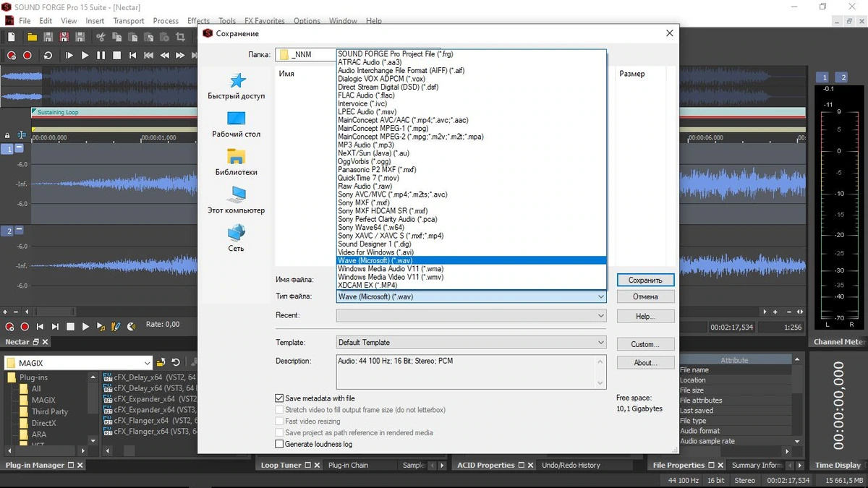The width and height of the screenshot is (868, 488).
Task: Click the Crop/Trim toolbar icon
Action: (x=180, y=36)
